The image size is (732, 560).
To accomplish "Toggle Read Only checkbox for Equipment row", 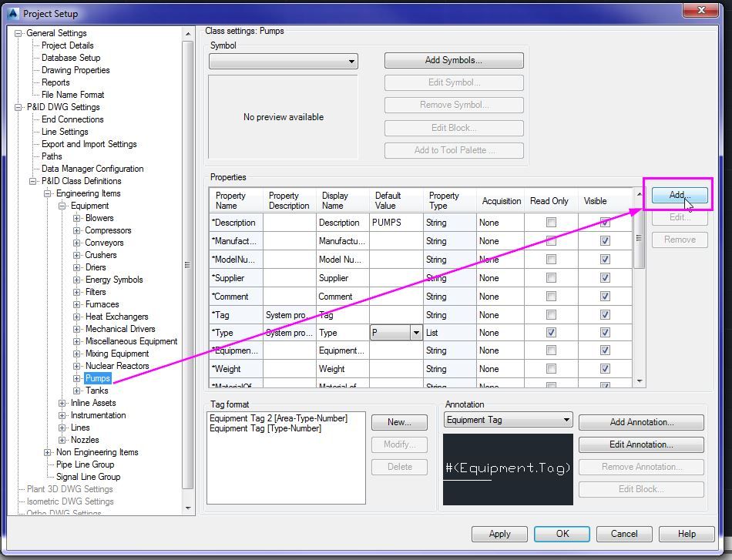I will pyautogui.click(x=552, y=350).
